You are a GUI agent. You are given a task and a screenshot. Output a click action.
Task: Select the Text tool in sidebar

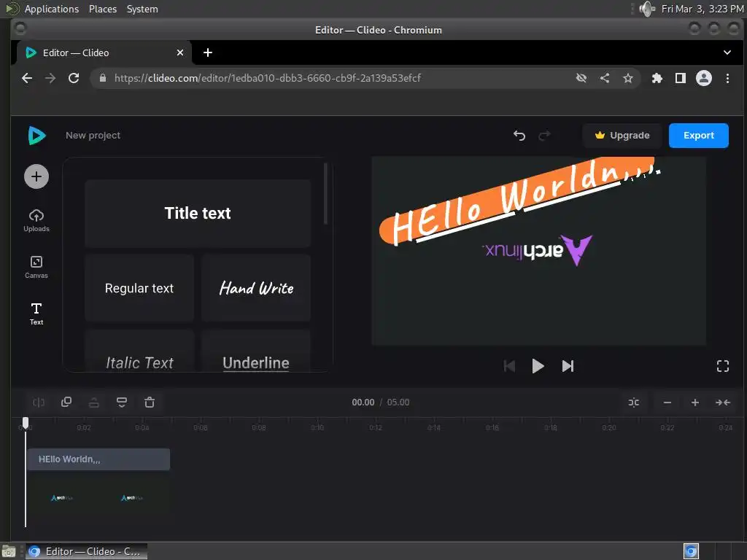(x=36, y=314)
